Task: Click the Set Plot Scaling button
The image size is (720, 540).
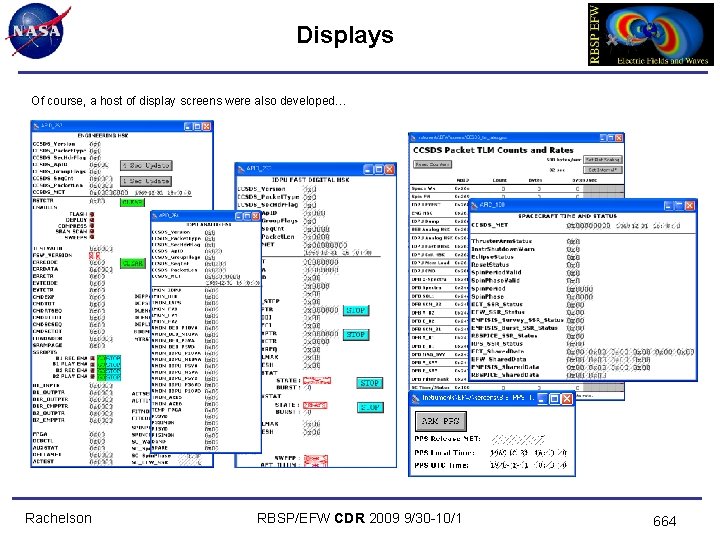Action: [602, 159]
